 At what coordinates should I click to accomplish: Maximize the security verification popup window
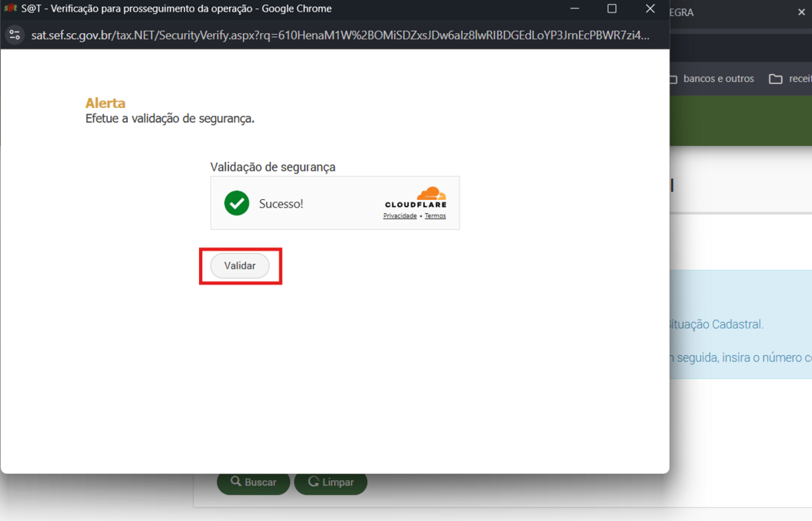612,8
